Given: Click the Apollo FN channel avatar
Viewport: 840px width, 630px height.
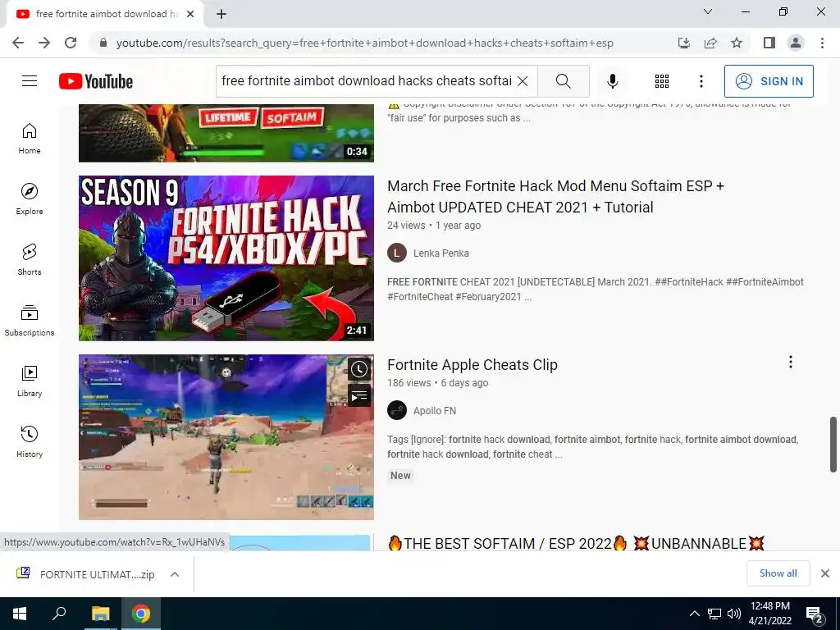Looking at the screenshot, I should 397,410.
